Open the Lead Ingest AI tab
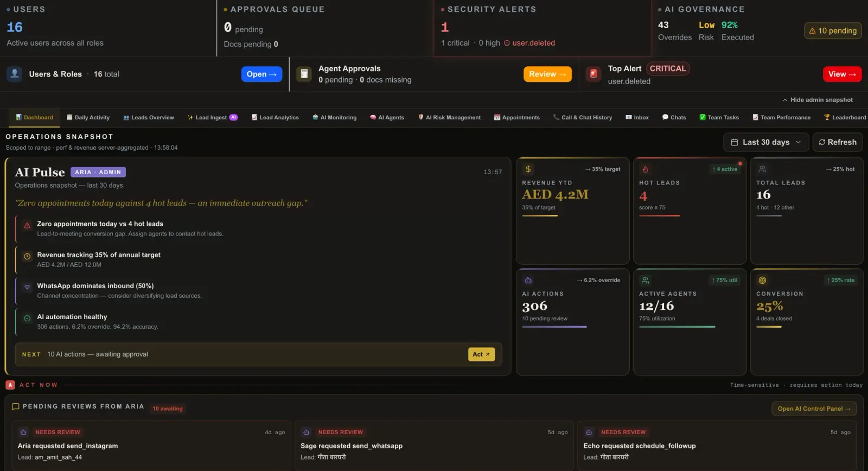The height and width of the screenshot is (471, 868). pos(213,117)
